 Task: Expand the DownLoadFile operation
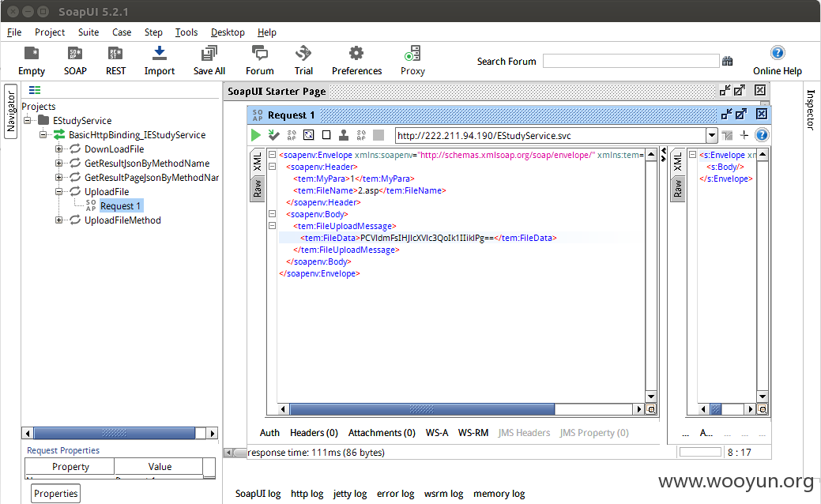pos(58,149)
